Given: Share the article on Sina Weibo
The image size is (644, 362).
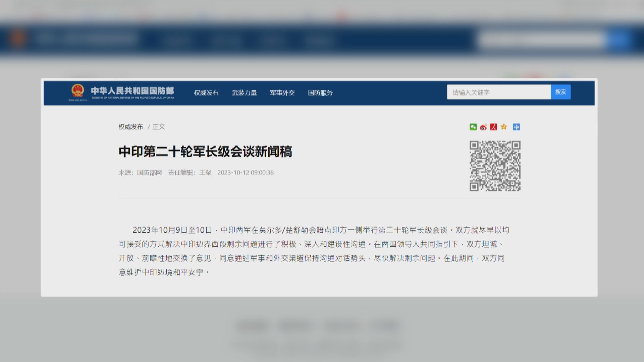Looking at the screenshot, I should tap(483, 127).
